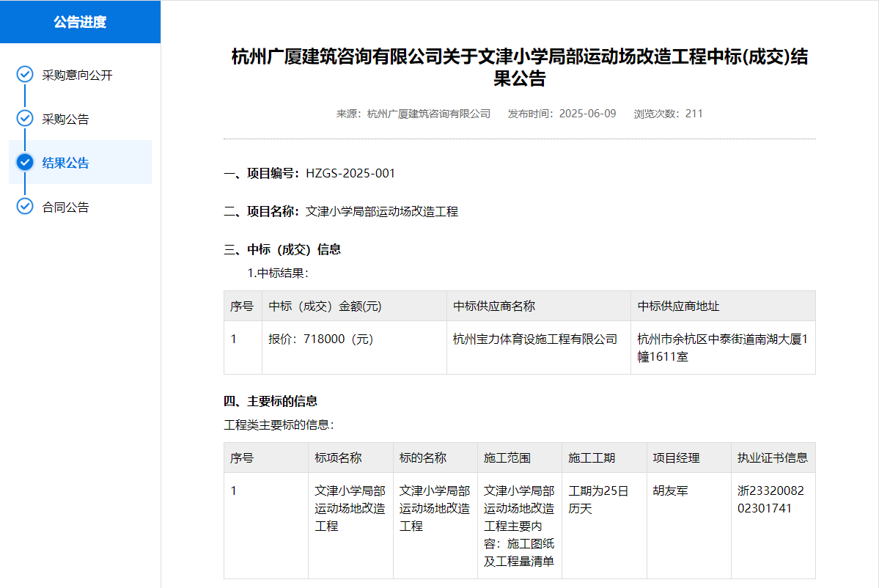
Task: Click the 采购意向公开 checkmark step icon
Action: (x=25, y=75)
